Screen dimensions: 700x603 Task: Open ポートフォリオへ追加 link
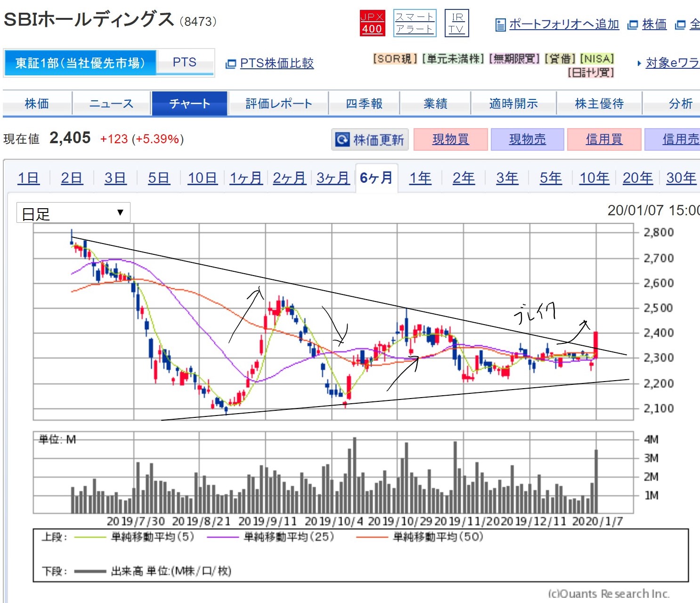click(x=564, y=24)
